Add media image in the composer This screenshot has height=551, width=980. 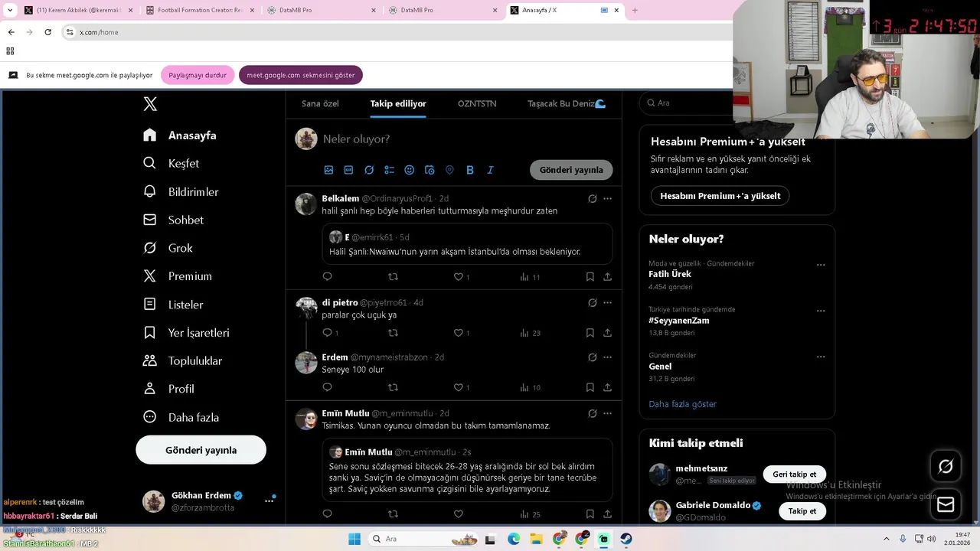[x=328, y=170]
